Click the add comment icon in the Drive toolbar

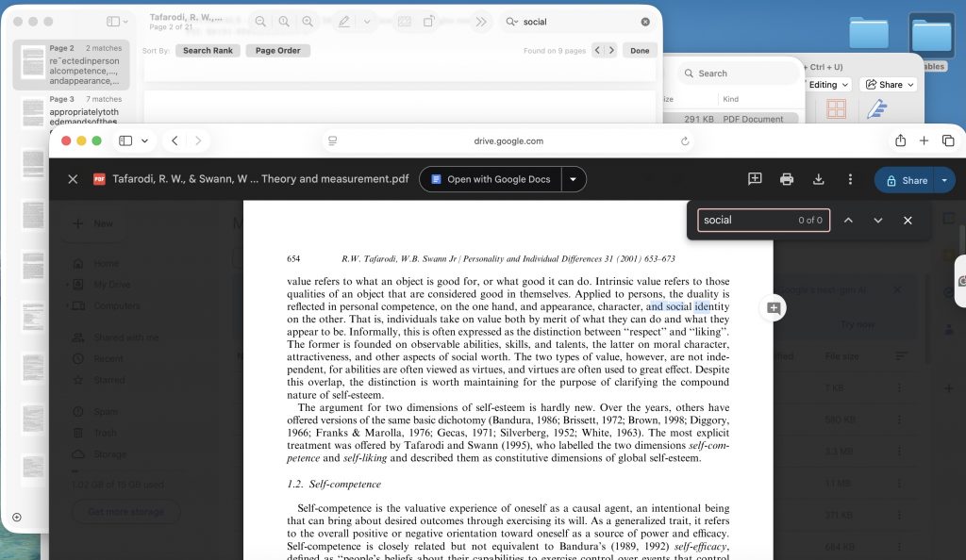pyautogui.click(x=755, y=179)
